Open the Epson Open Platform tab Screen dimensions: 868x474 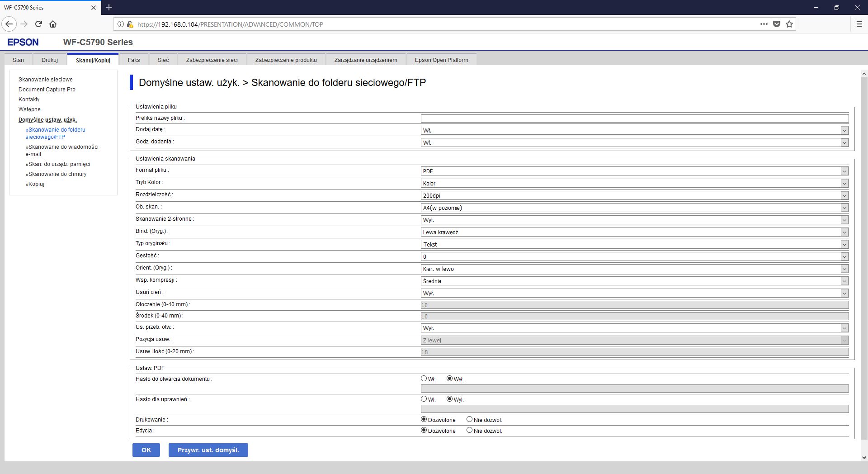(x=442, y=60)
